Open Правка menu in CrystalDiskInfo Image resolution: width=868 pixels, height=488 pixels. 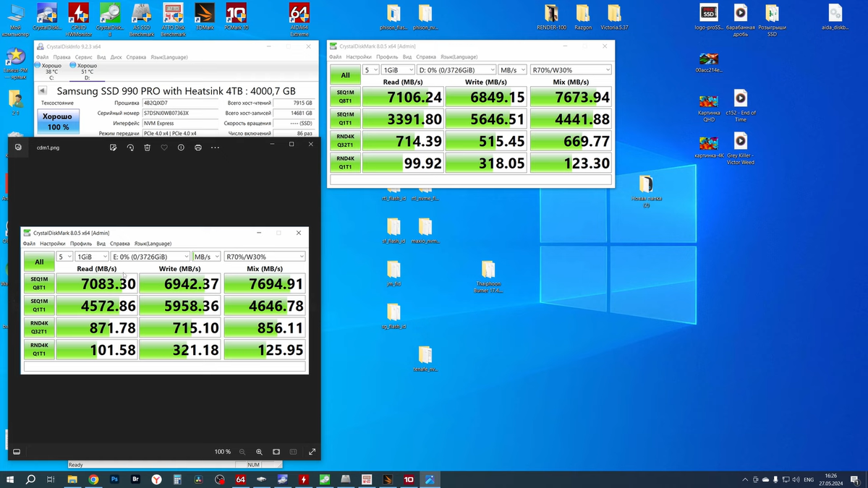(x=61, y=57)
